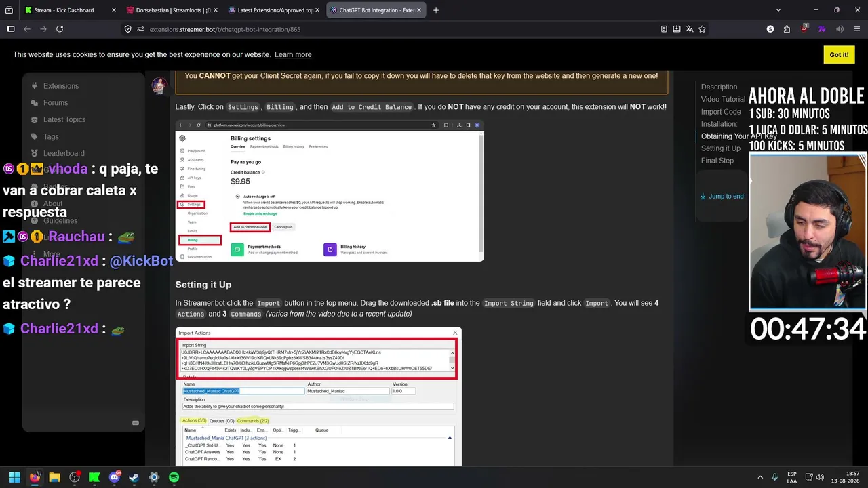Open File Explorer from the taskbar

coord(54,477)
